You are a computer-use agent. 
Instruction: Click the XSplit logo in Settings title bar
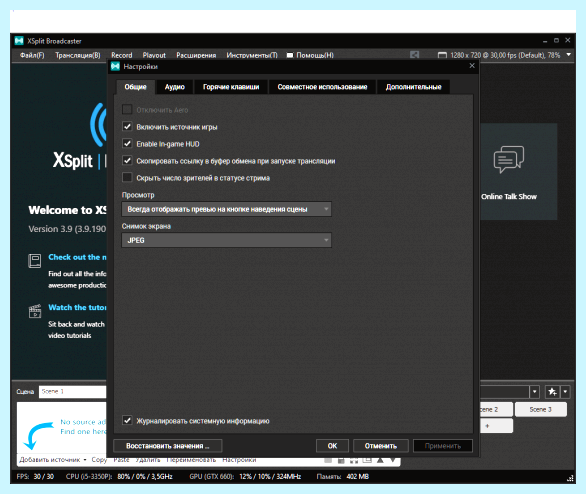click(115, 67)
